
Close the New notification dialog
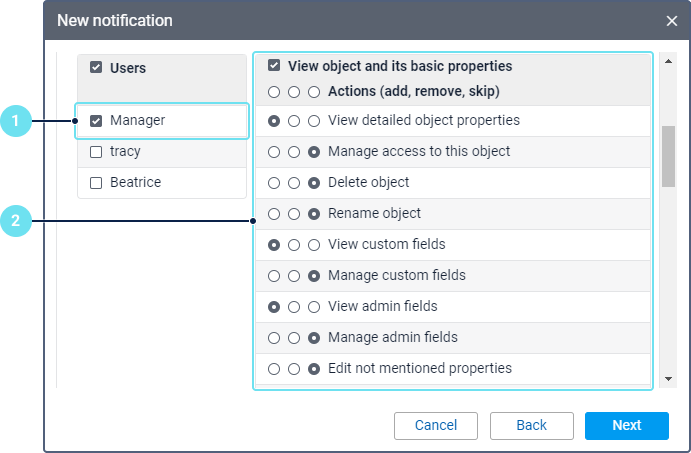[x=671, y=21]
